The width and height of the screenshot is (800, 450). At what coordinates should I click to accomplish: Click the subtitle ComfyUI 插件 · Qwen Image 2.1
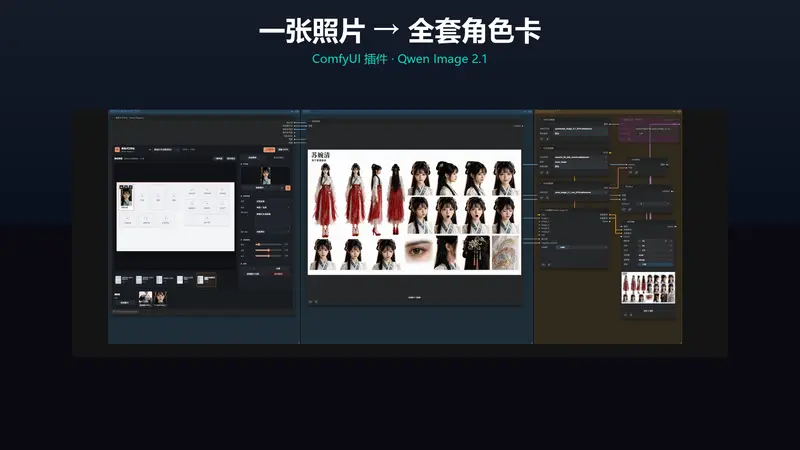tap(399, 59)
